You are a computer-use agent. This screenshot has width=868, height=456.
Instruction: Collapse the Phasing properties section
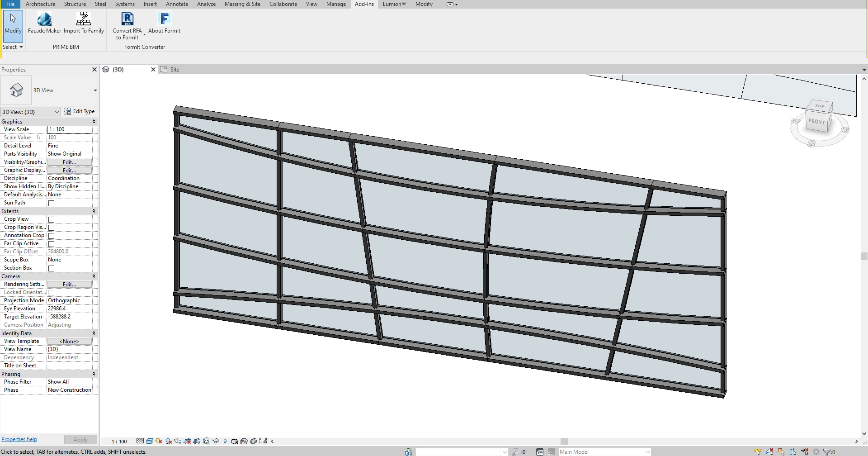(94, 374)
